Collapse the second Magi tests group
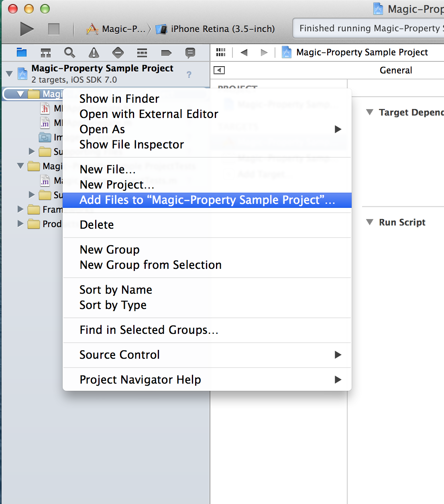This screenshot has height=504, width=444. pyautogui.click(x=20, y=165)
